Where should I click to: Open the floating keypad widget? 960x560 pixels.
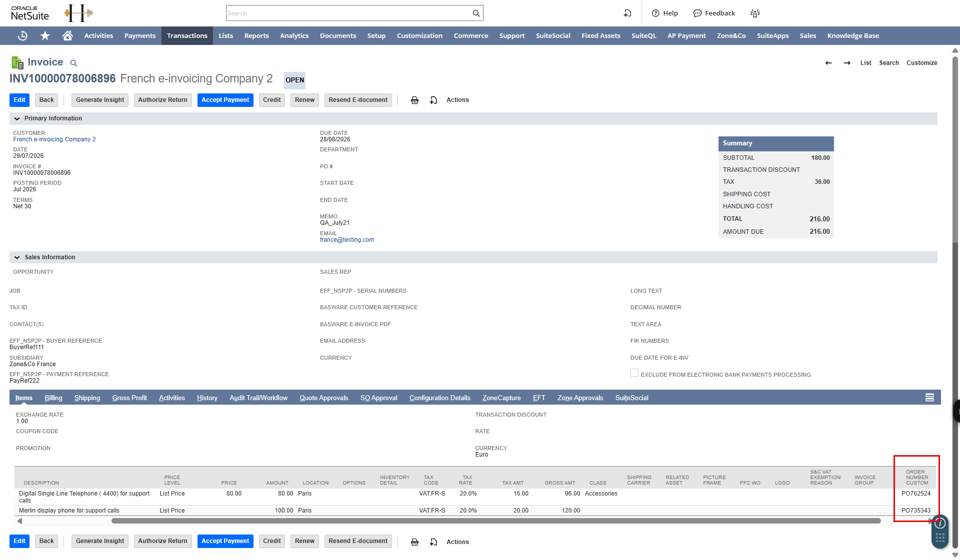940,538
